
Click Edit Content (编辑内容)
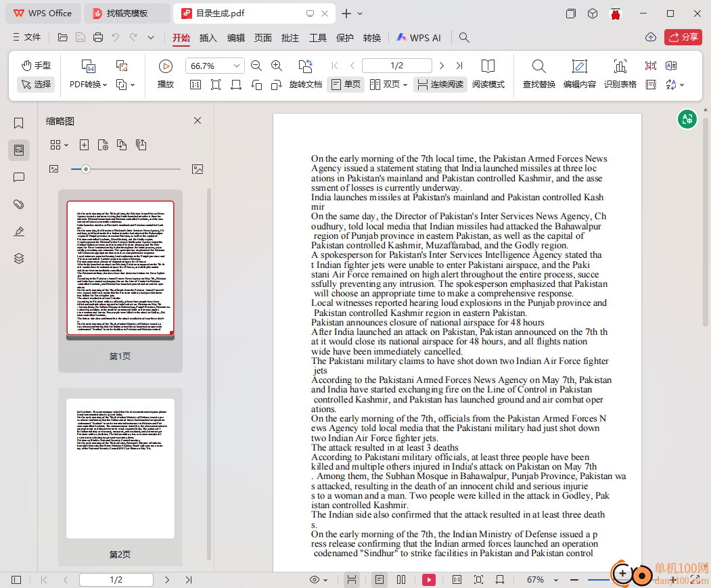580,74
